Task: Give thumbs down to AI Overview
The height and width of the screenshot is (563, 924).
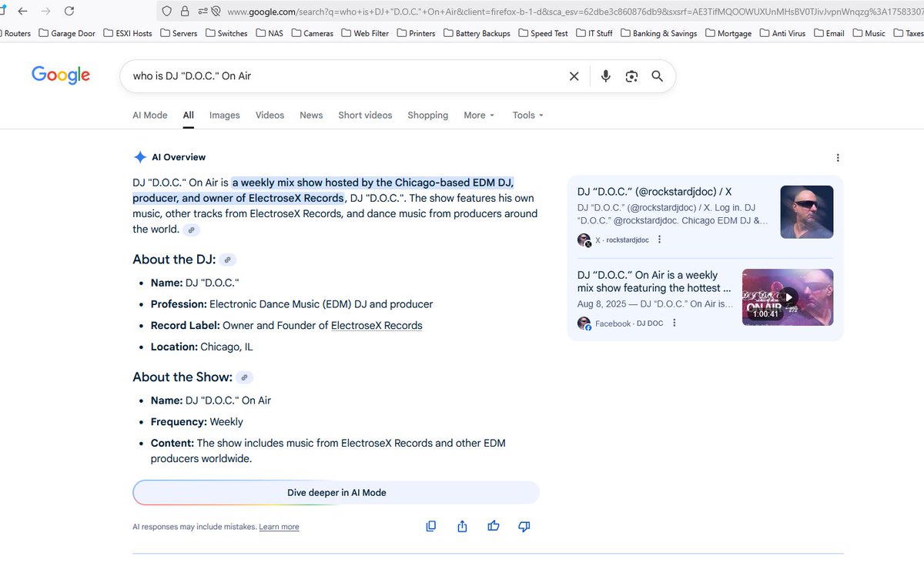Action: coord(524,526)
